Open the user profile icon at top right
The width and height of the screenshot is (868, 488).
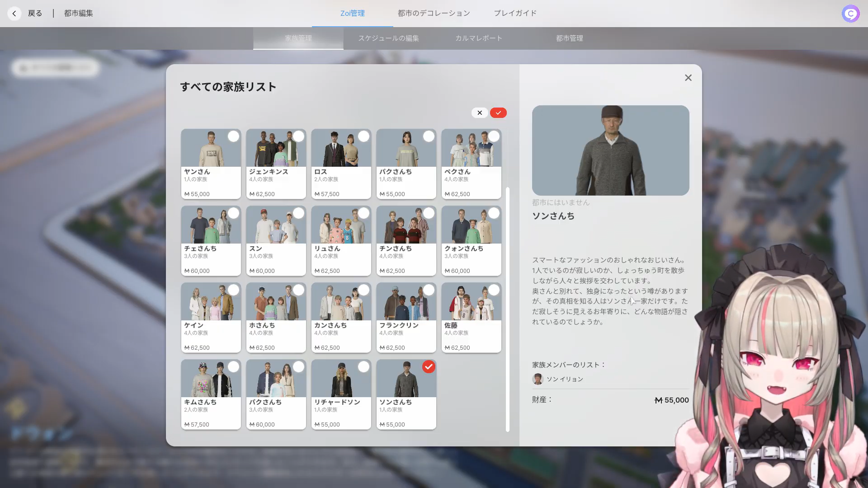click(850, 14)
